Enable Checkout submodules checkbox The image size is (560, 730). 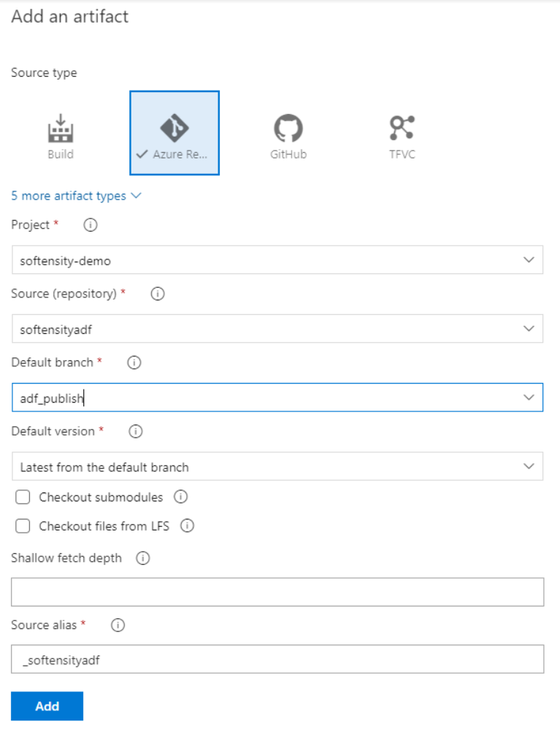[23, 498]
